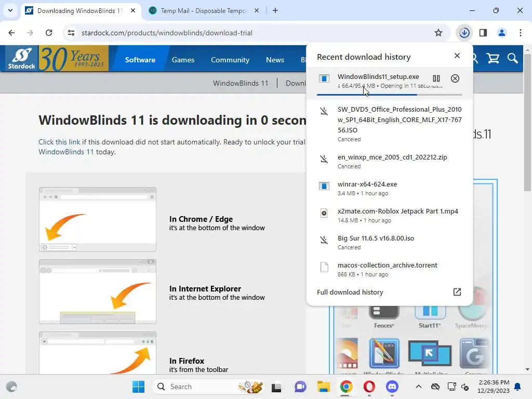Click the Stardock logo
This screenshot has width=532, height=399.
click(21, 58)
